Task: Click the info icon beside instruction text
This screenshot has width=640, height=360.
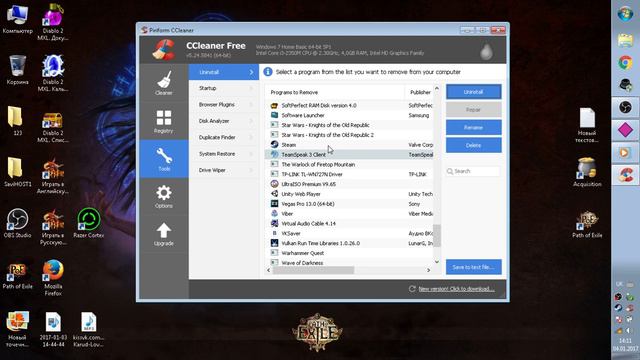Action: 268,72
